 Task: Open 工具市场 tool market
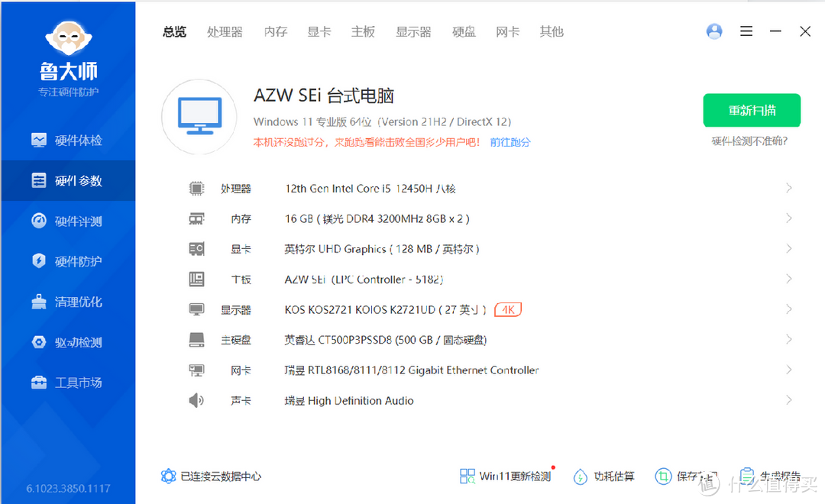click(67, 383)
